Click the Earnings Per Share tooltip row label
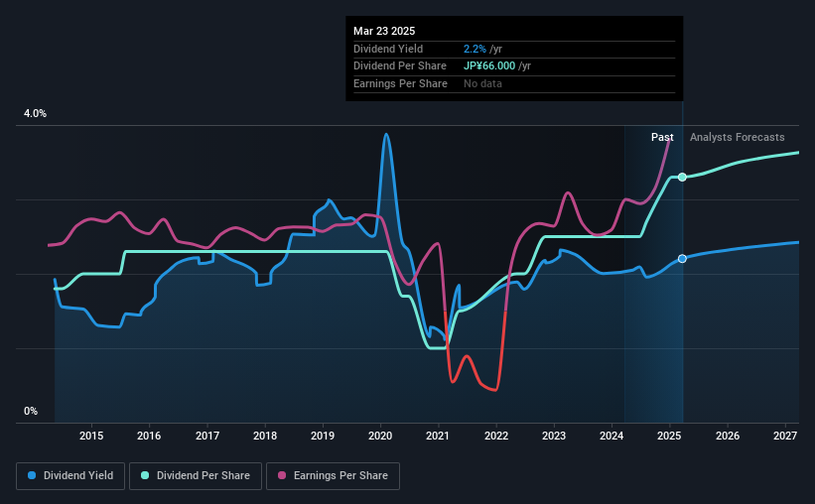815x504 pixels. pos(400,83)
